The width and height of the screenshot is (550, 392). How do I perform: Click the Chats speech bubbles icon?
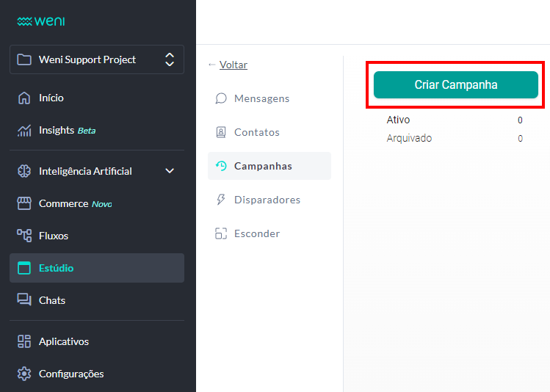24,300
